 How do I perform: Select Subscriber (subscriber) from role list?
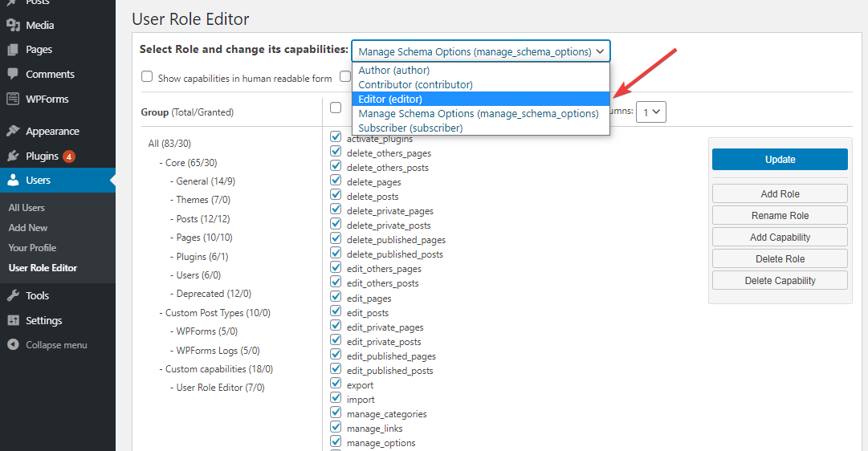(480, 128)
